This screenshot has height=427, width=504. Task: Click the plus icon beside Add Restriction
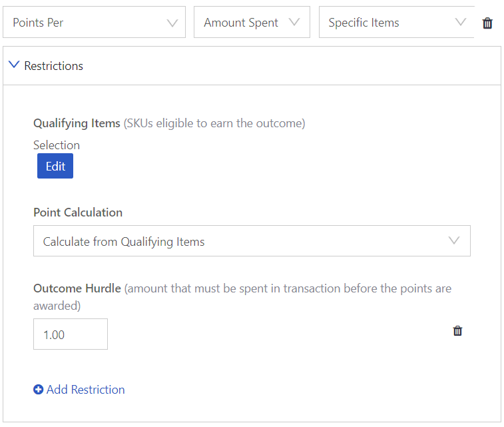pyautogui.click(x=38, y=390)
